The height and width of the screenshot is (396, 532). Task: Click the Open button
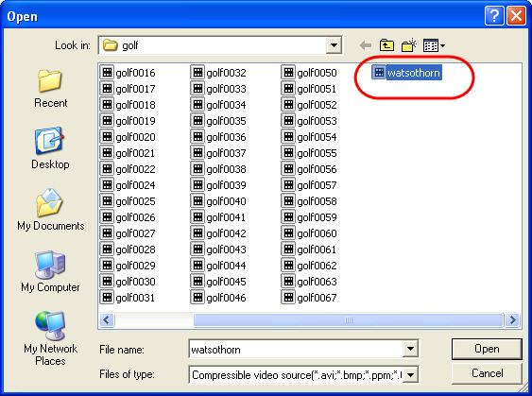coord(487,349)
